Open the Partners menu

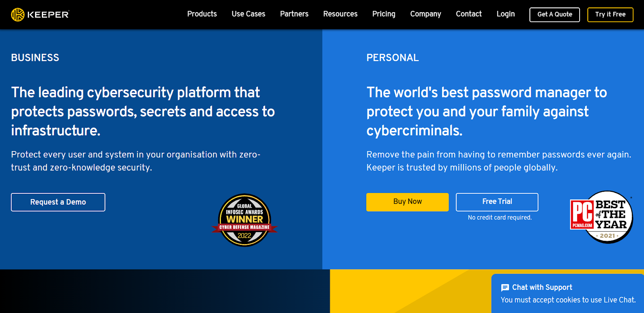point(294,14)
